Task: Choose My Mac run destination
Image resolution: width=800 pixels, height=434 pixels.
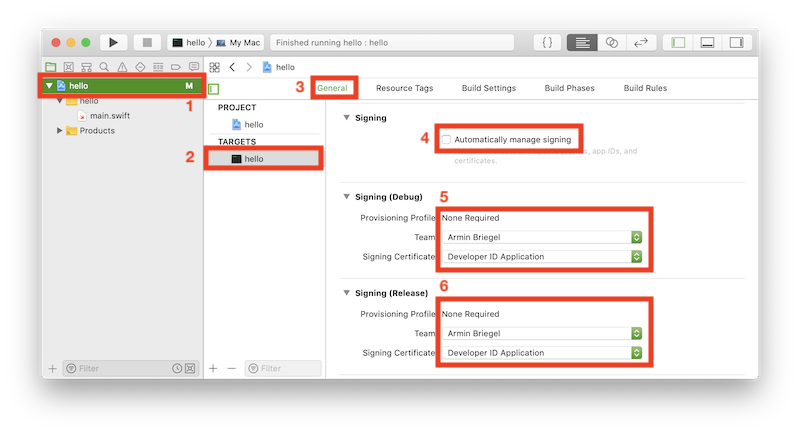Action: [238, 42]
